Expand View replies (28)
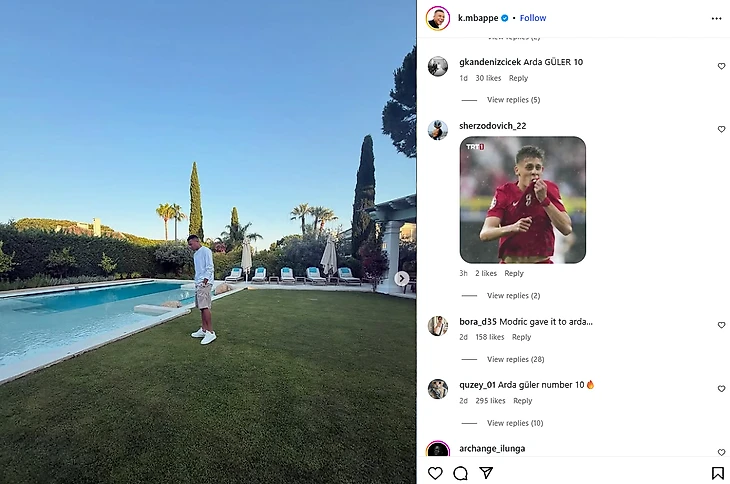 tap(515, 359)
